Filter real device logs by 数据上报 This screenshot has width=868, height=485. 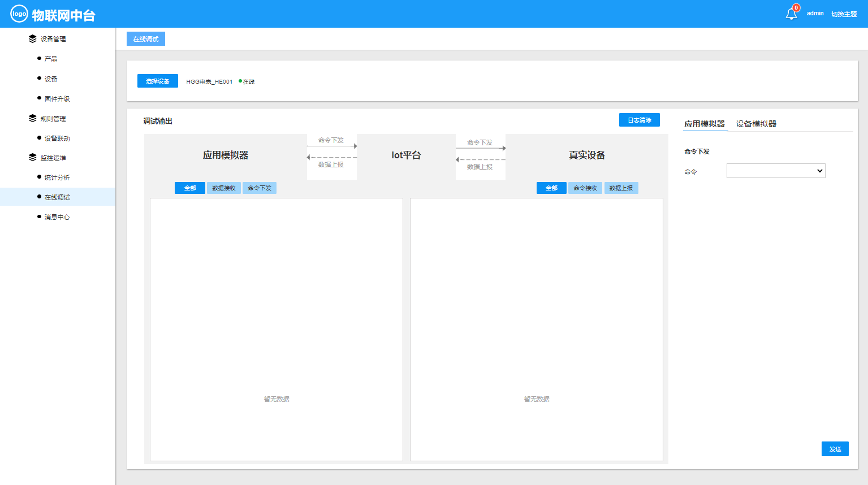tap(621, 188)
